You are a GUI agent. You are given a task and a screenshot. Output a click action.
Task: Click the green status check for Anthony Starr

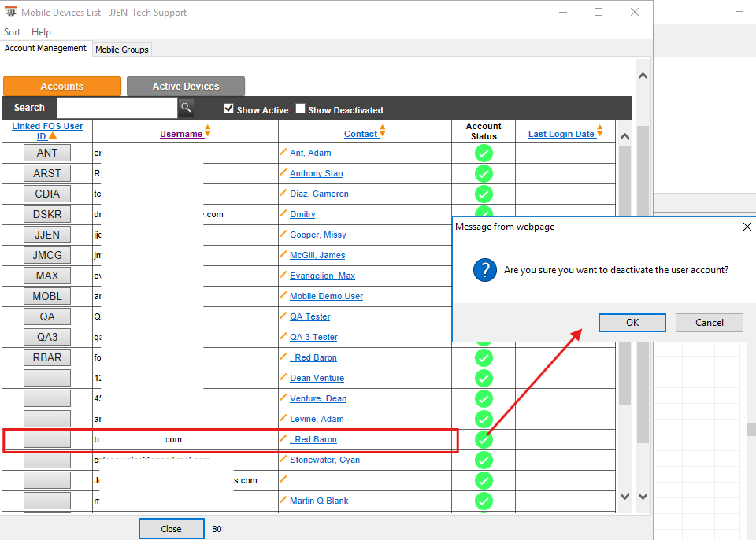click(x=484, y=173)
